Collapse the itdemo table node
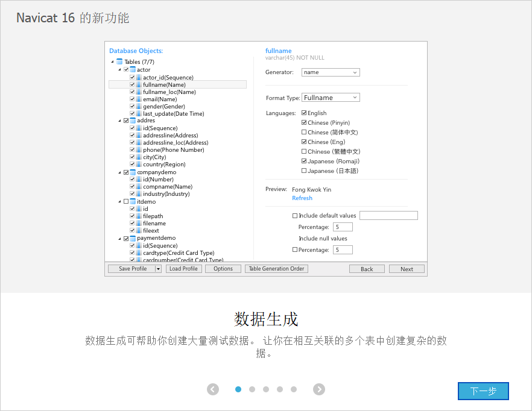Viewport: 532px width, 411px height. click(x=119, y=202)
